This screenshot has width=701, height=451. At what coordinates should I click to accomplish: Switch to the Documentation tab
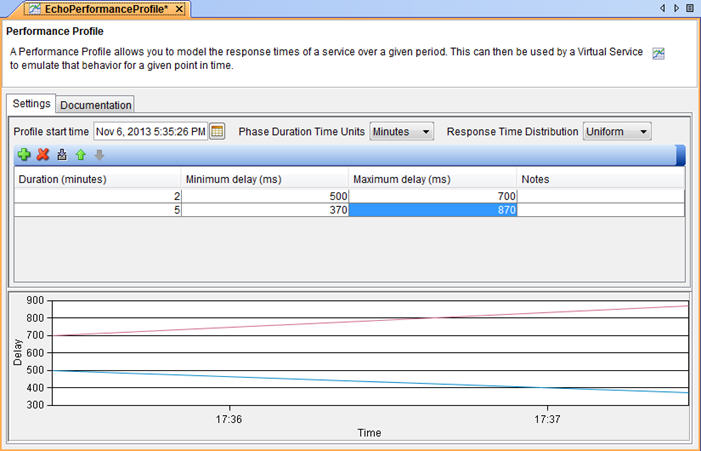96,105
